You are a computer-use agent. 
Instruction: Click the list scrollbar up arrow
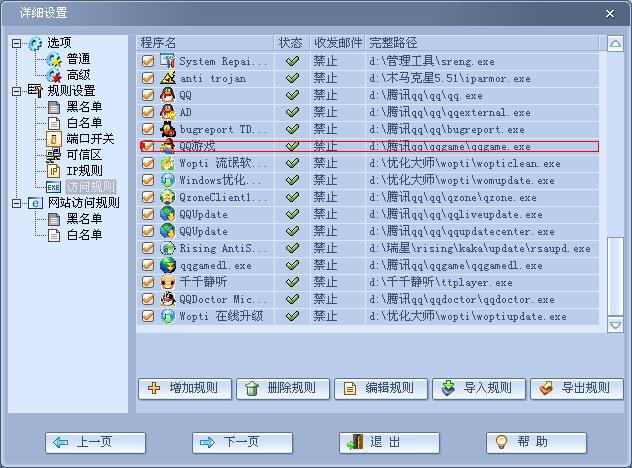tap(615, 44)
